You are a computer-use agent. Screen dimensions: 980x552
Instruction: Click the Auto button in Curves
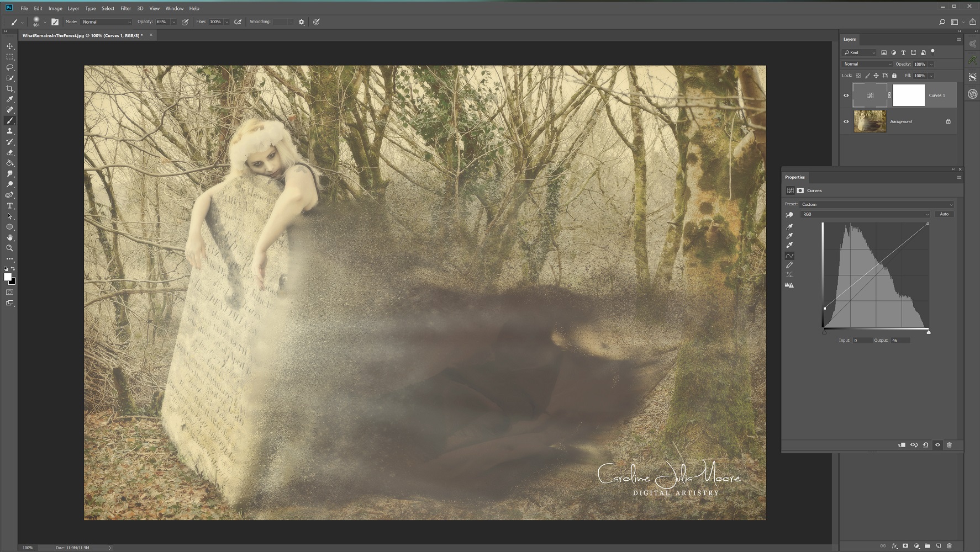click(x=944, y=214)
